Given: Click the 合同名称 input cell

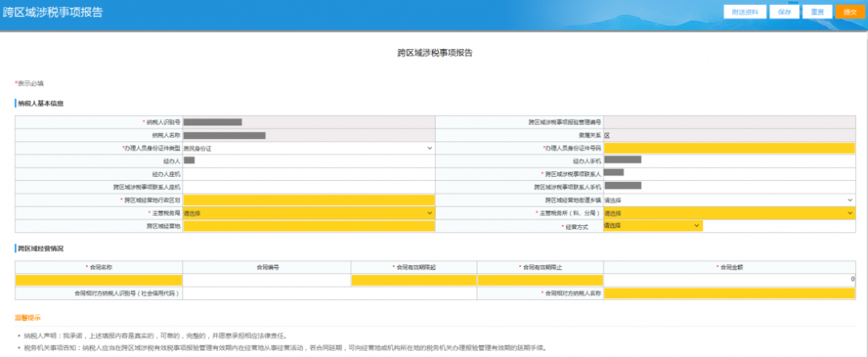Looking at the screenshot, I should pyautogui.click(x=98, y=280).
